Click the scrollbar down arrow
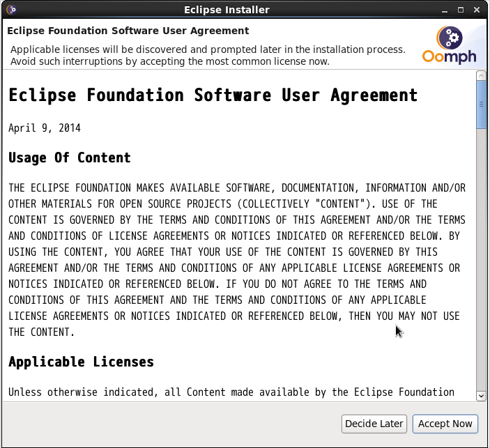This screenshot has height=448, width=490. (481, 396)
